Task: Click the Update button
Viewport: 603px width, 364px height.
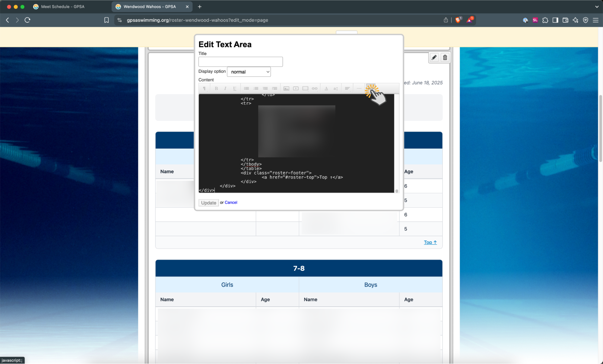Action: [208, 203]
